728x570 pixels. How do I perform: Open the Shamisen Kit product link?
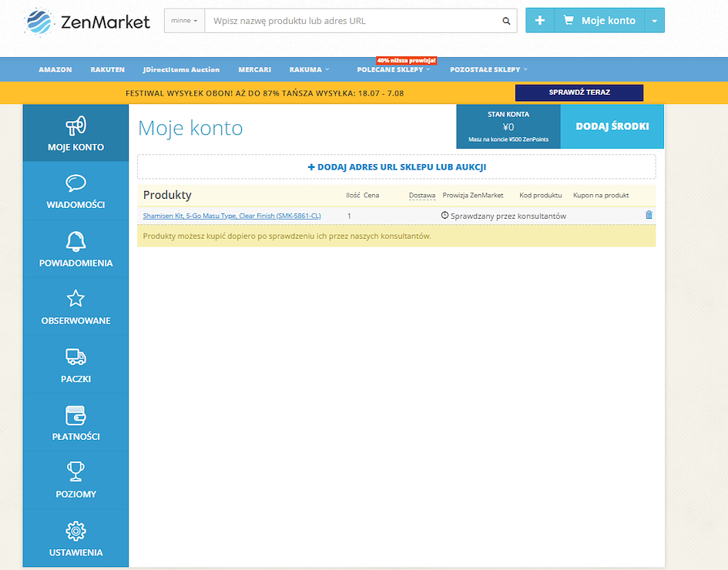(x=232, y=216)
